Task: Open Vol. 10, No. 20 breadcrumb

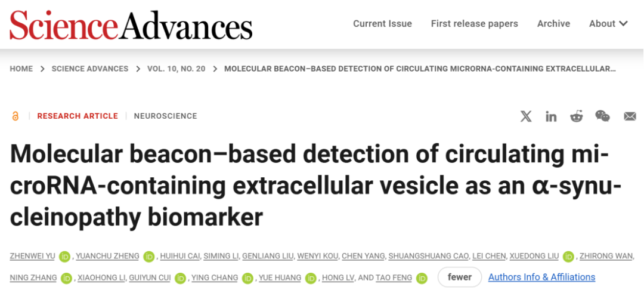Action: pos(176,69)
